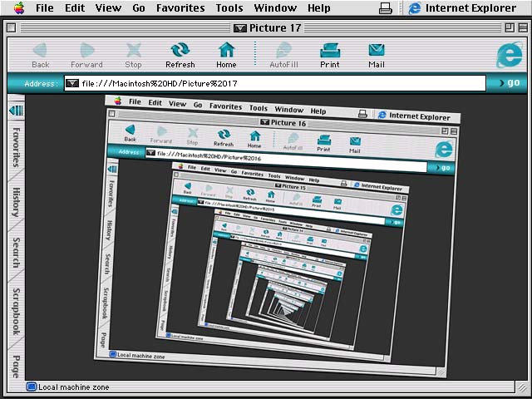
Task: Open the History side tab
Action: [16, 202]
